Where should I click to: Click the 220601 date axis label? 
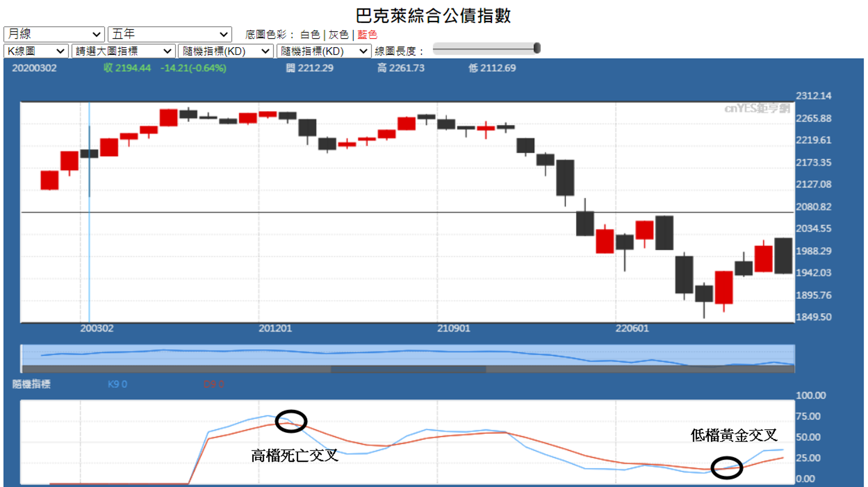tap(632, 328)
